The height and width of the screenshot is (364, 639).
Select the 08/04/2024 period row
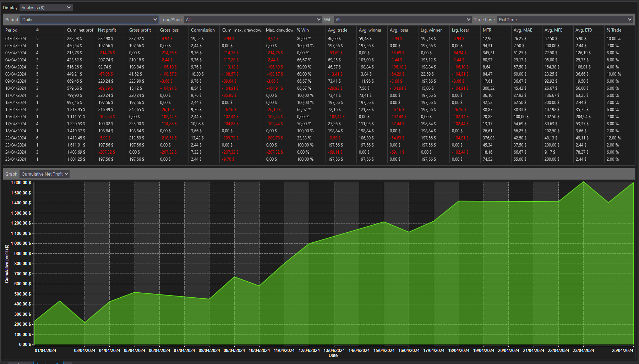(319, 74)
